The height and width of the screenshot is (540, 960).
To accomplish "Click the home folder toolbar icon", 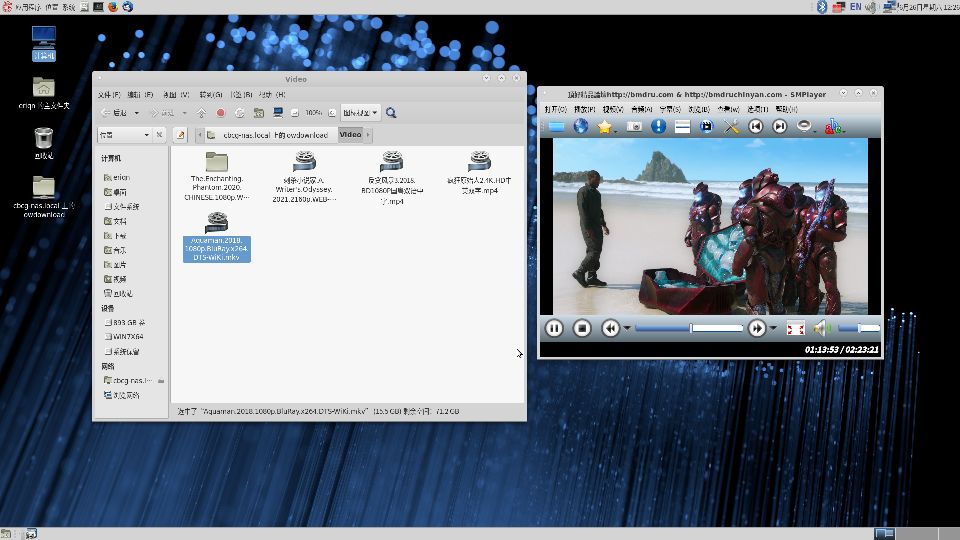I will [x=259, y=113].
